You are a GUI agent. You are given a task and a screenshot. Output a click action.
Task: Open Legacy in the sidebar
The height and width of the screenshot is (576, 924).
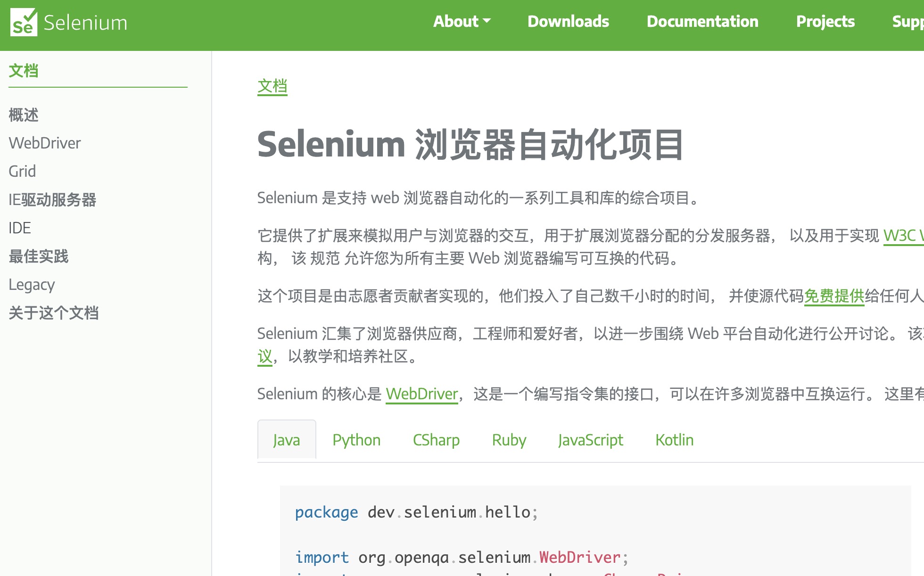[x=32, y=285]
